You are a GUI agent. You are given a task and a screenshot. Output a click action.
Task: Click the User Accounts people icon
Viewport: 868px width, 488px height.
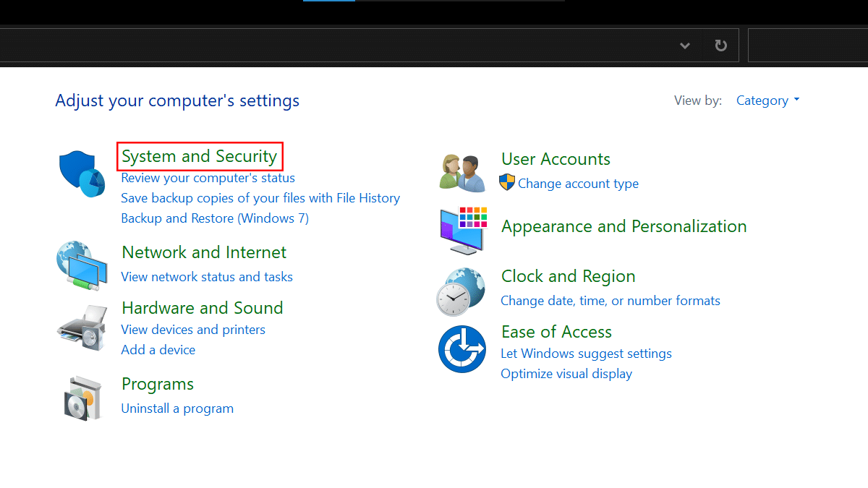pos(463,172)
